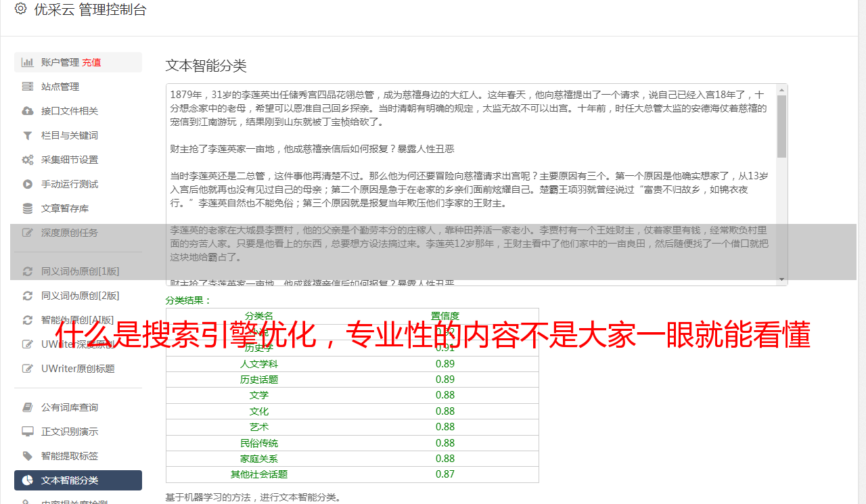Click the 0.89 value in 人文学科 row
Screen dimensions: 866x504
[x=445, y=364]
